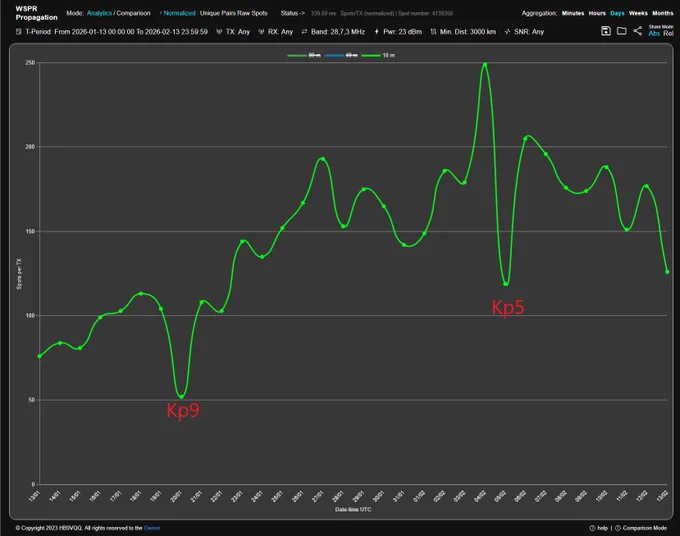
Task: Click the swap arrows icon beside Band
Action: point(304,32)
